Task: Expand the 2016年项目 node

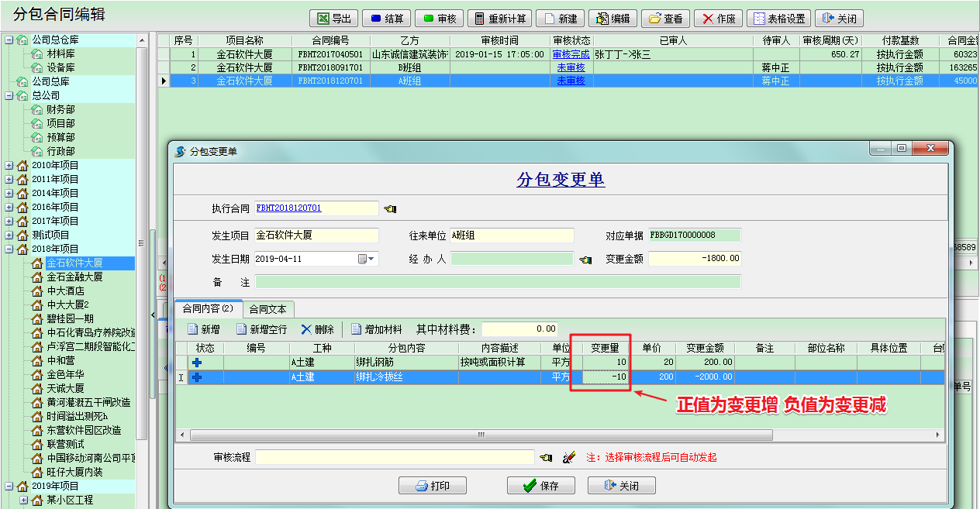Action: point(9,207)
